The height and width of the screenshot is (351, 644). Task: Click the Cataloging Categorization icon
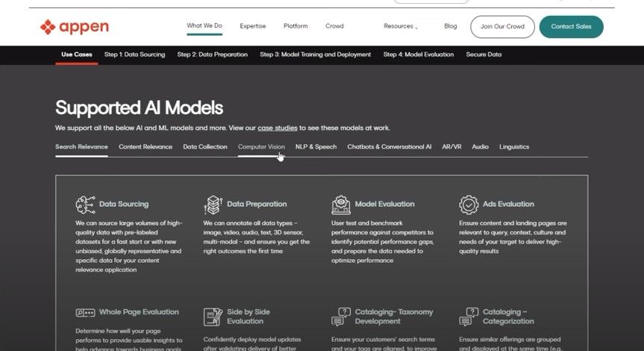pyautogui.click(x=469, y=317)
